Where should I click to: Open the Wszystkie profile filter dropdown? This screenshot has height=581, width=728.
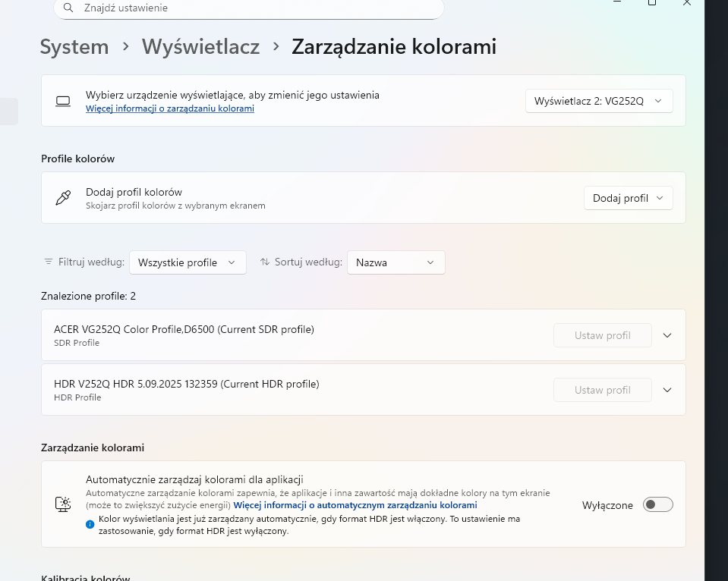(x=188, y=262)
